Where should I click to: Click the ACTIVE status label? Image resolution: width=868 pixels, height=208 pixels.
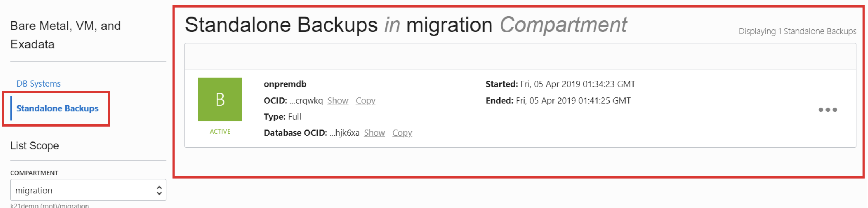pyautogui.click(x=220, y=132)
